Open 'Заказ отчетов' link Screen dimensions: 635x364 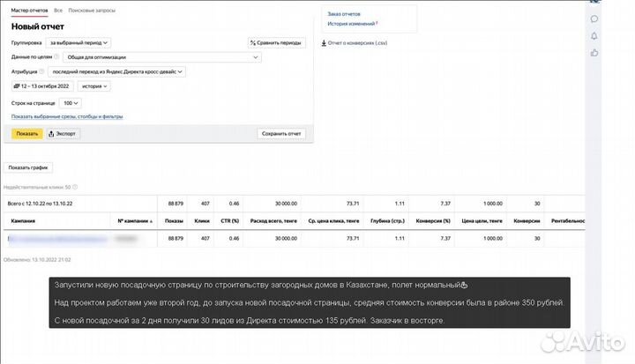click(343, 14)
